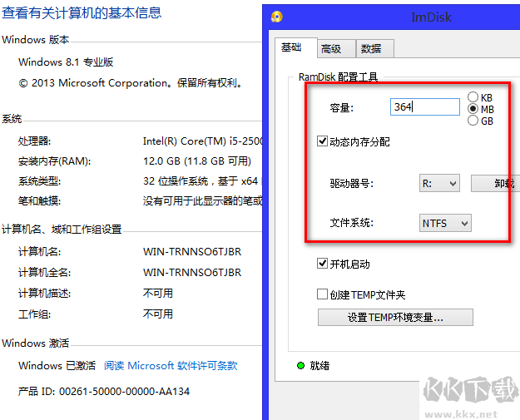This screenshot has height=420, width=520.
Task: Click the 不可用 value next to 计算机描述
Action: [158, 293]
